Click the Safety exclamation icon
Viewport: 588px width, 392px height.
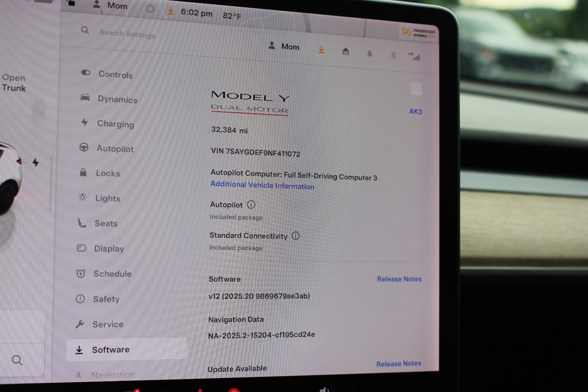[x=80, y=299]
